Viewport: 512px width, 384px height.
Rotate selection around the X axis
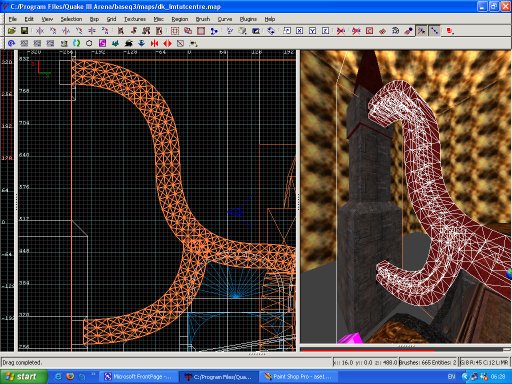pos(53,31)
